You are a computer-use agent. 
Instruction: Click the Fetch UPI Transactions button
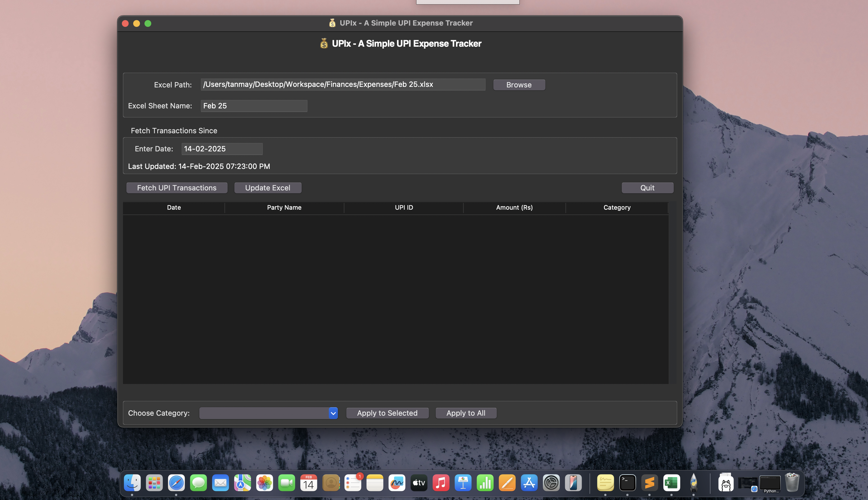point(177,188)
